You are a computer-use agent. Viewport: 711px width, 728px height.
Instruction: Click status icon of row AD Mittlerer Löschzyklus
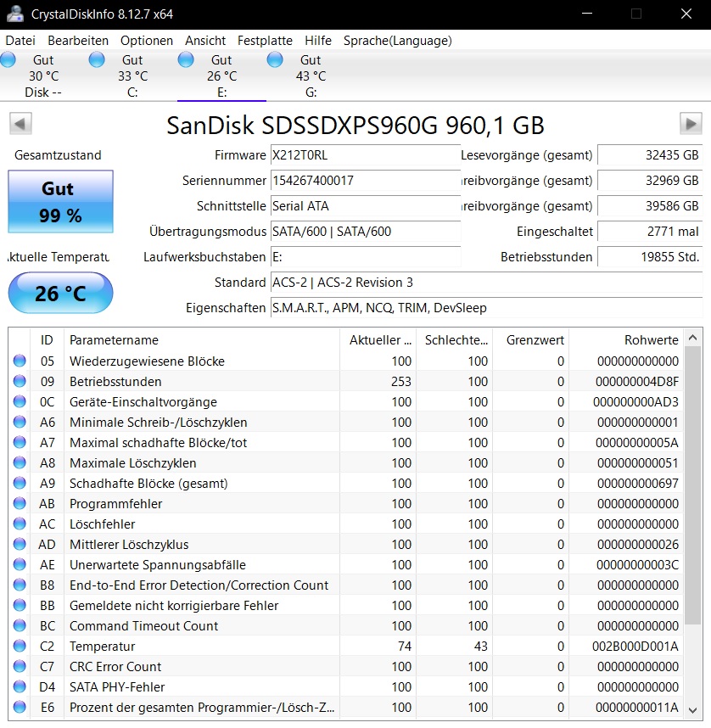[20, 544]
